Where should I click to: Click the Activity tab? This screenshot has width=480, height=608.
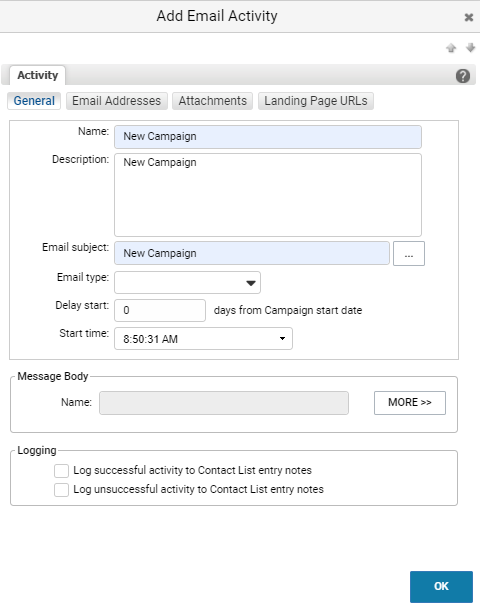click(x=38, y=75)
